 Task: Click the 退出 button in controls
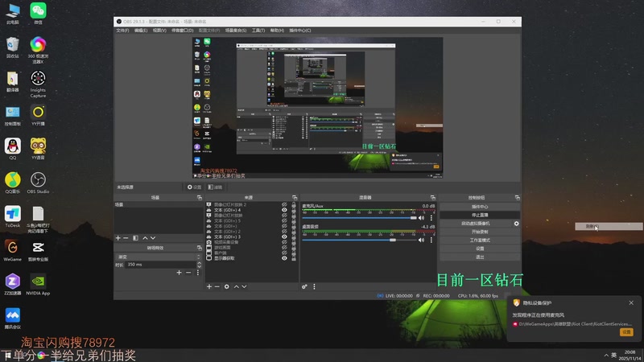(480, 257)
